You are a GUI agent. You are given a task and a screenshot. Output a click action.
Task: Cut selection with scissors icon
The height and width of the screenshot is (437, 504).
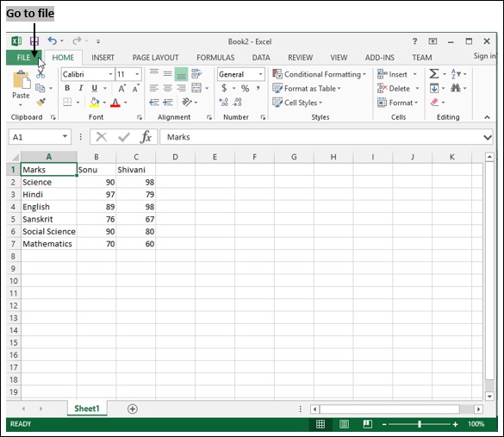point(40,75)
